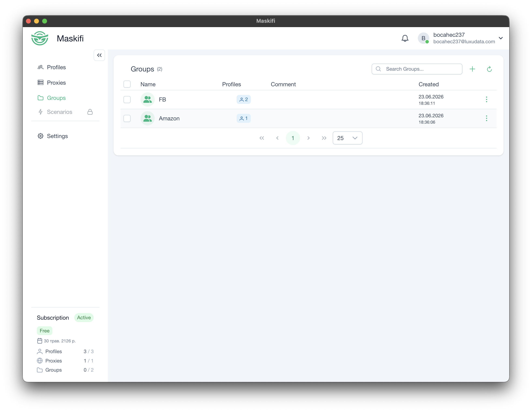Viewport: 532px width, 412px height.
Task: Add a new group with plus icon
Action: pyautogui.click(x=472, y=69)
